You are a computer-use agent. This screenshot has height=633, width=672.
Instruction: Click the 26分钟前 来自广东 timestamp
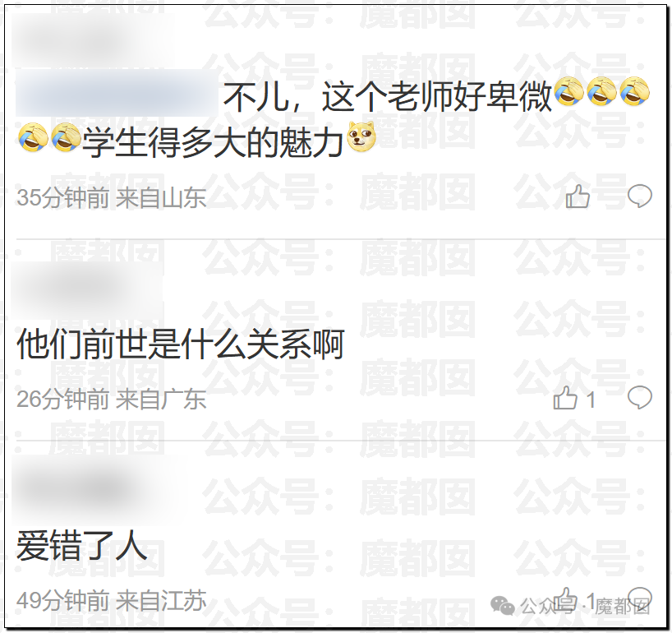112,399
